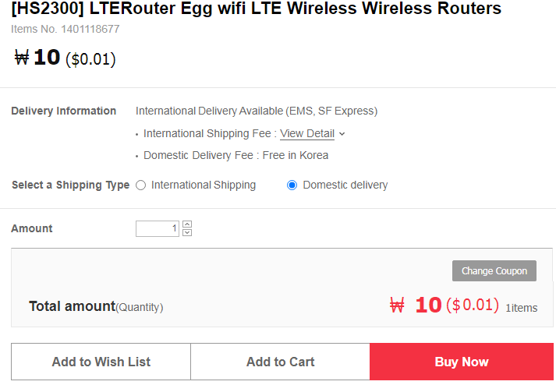
Task: Click the International Shipping option label text
Action: pyautogui.click(x=204, y=185)
